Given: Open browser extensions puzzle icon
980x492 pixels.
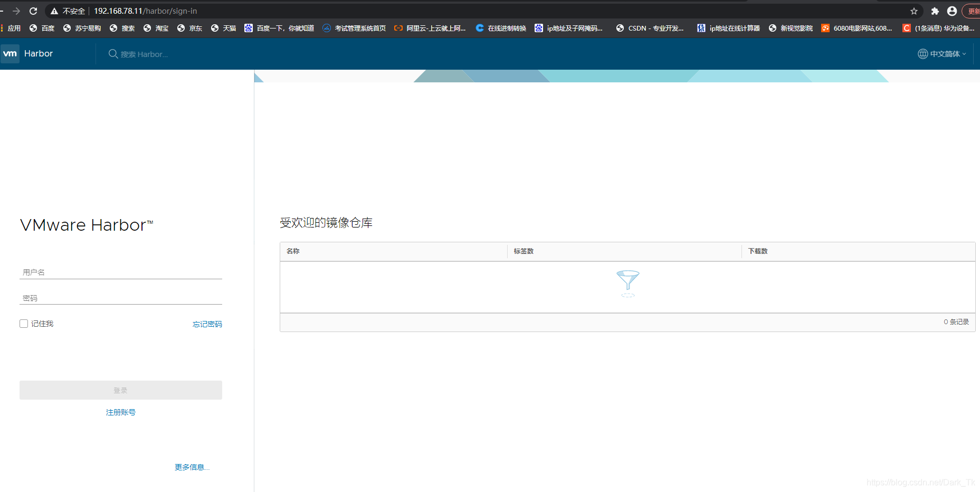Looking at the screenshot, I should [x=935, y=11].
